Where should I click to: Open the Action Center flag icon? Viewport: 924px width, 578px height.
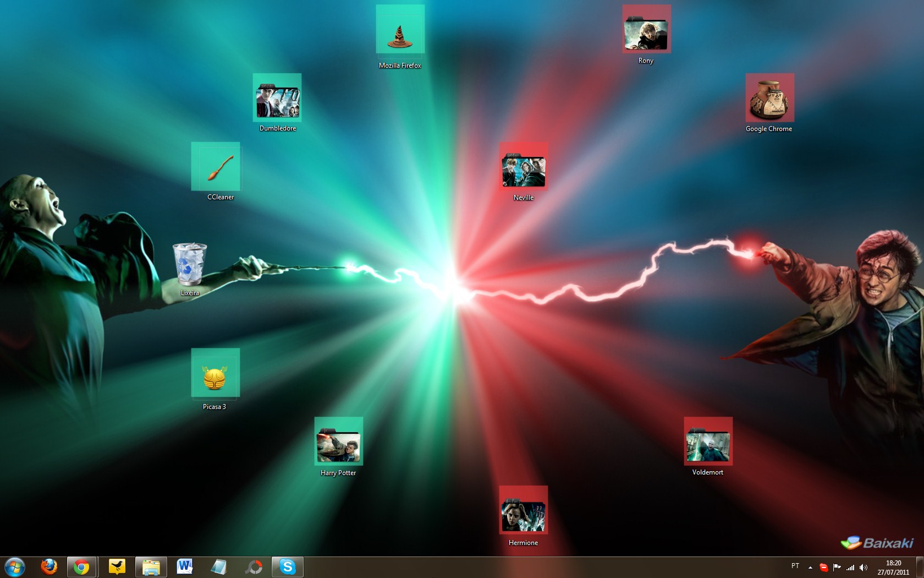(x=837, y=567)
